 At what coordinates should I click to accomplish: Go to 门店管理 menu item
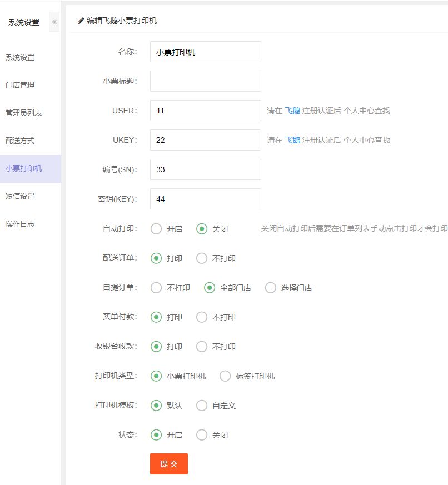coord(20,85)
